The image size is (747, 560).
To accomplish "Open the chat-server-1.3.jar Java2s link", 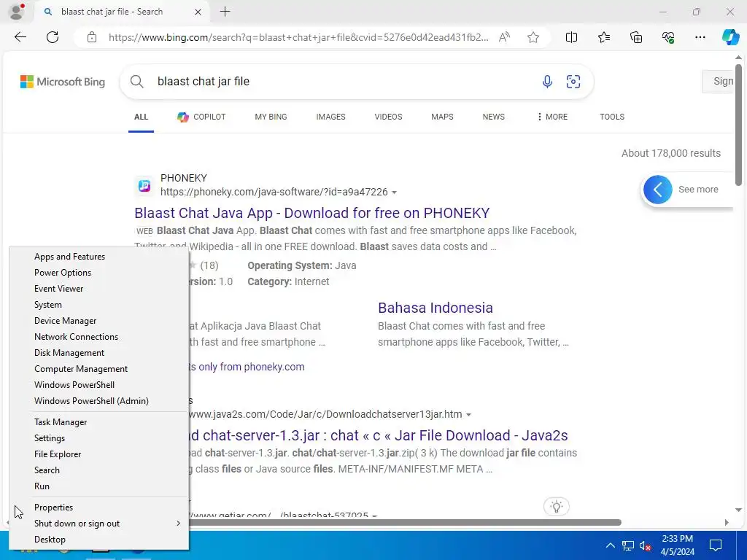I will (x=379, y=435).
